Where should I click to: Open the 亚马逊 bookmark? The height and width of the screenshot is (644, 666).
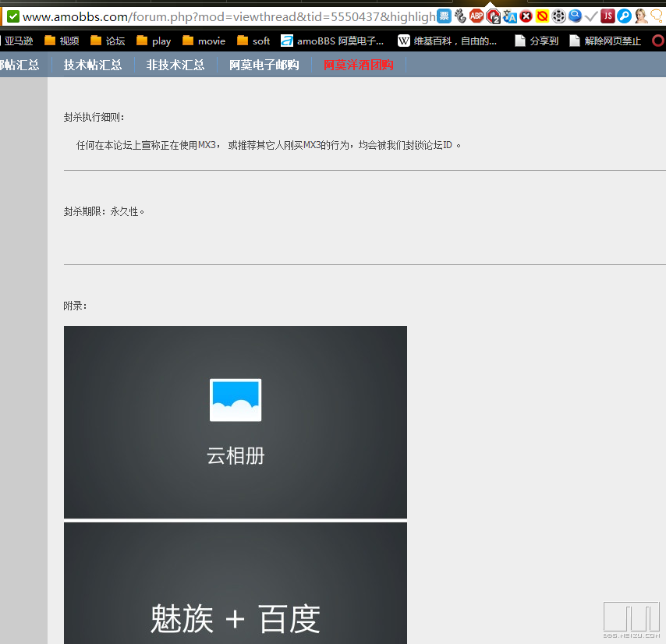(18, 41)
